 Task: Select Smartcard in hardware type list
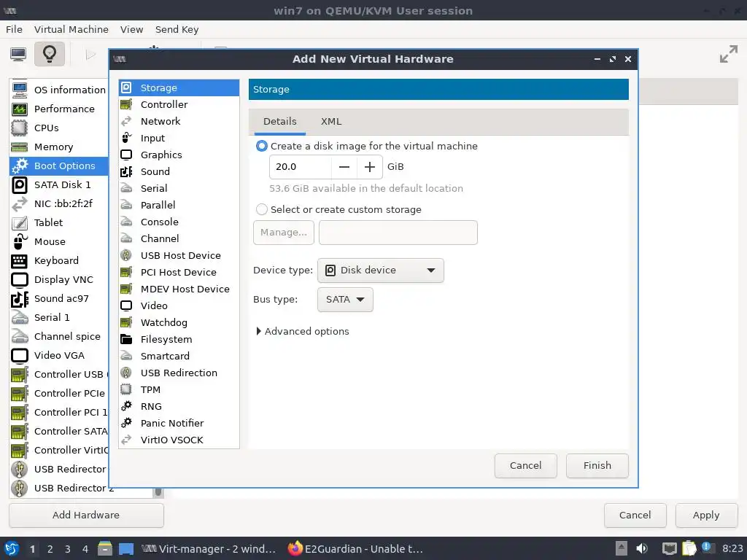coord(179,356)
